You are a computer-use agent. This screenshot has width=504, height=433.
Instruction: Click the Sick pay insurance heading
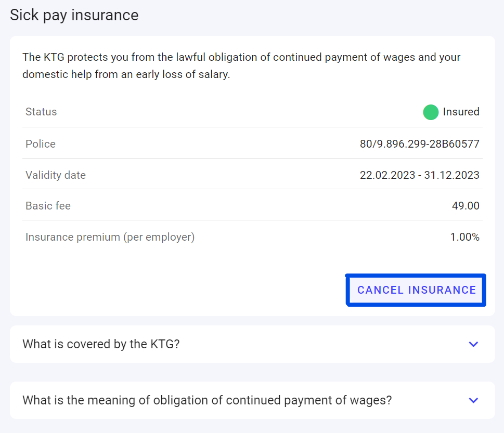74,15
